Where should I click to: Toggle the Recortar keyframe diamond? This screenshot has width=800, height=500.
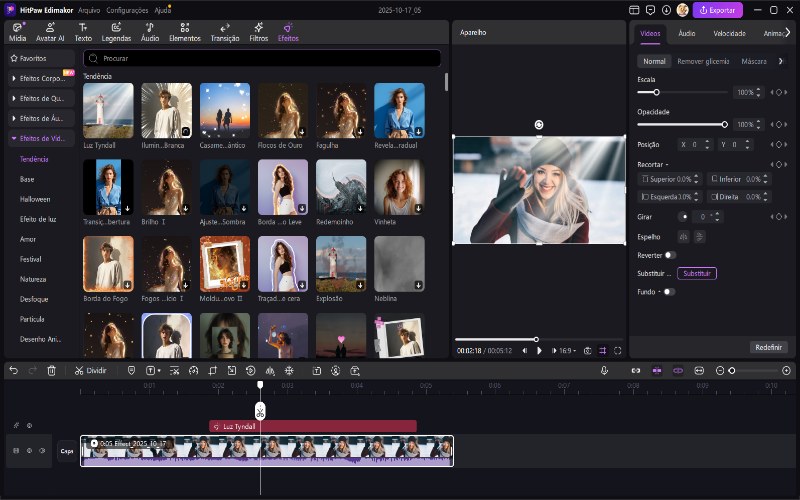click(779, 164)
